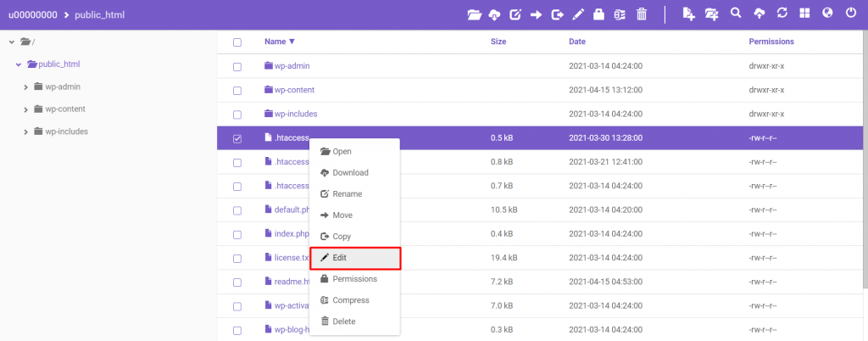Collapse the public_html tree node
The width and height of the screenshot is (868, 341).
[x=19, y=64]
